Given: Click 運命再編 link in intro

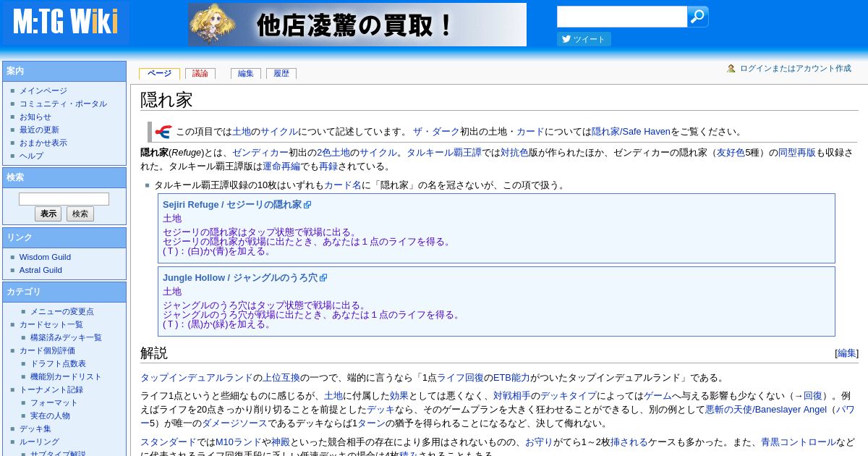Looking at the screenshot, I should click(281, 166).
